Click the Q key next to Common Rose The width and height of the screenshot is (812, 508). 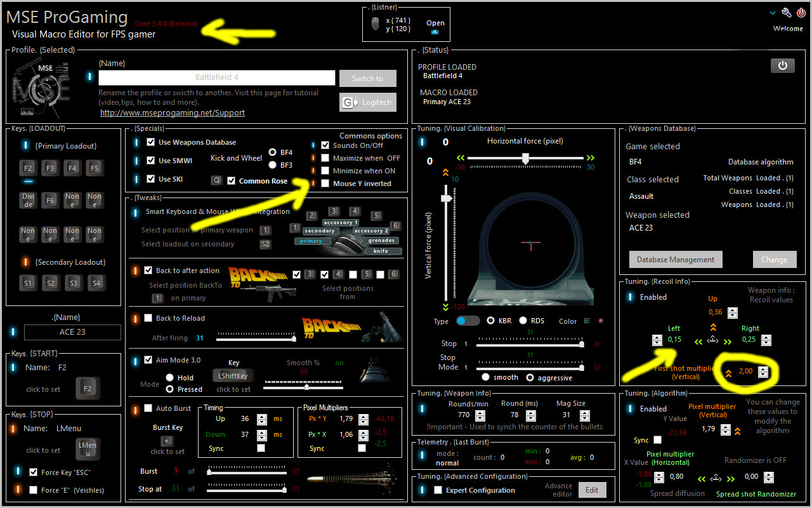point(216,180)
